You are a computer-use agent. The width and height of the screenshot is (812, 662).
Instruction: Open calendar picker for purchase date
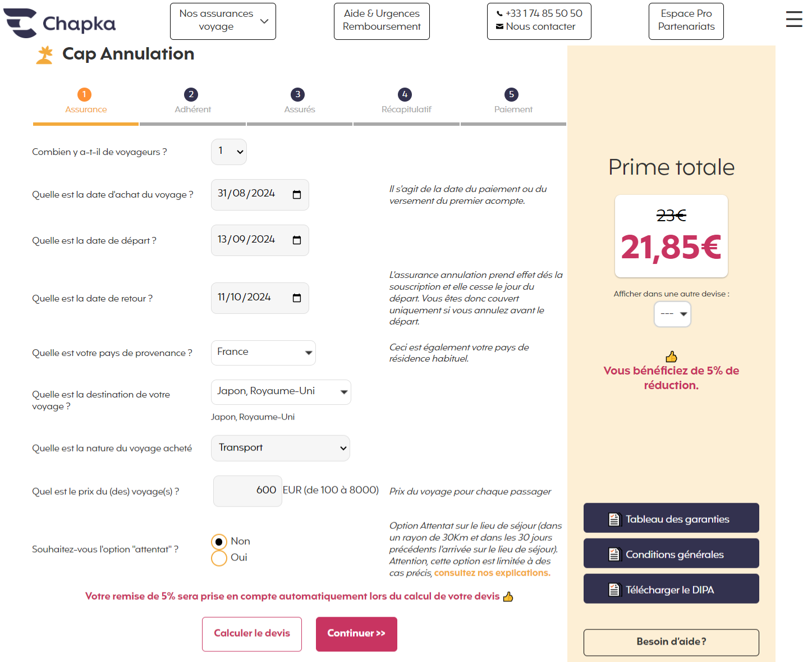[x=297, y=194]
